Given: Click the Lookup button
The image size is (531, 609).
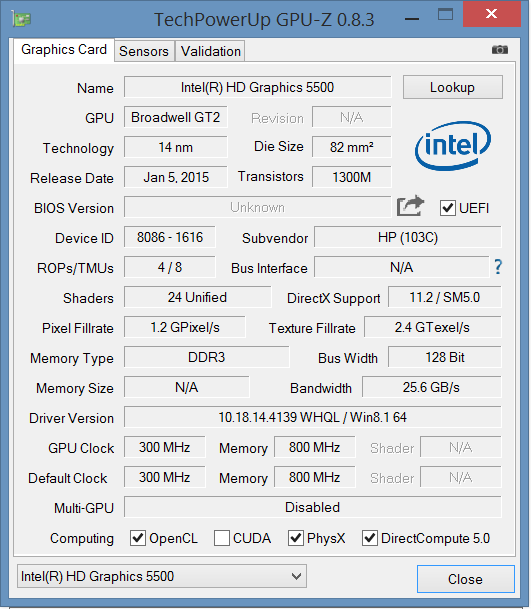Looking at the screenshot, I should click(x=453, y=87).
